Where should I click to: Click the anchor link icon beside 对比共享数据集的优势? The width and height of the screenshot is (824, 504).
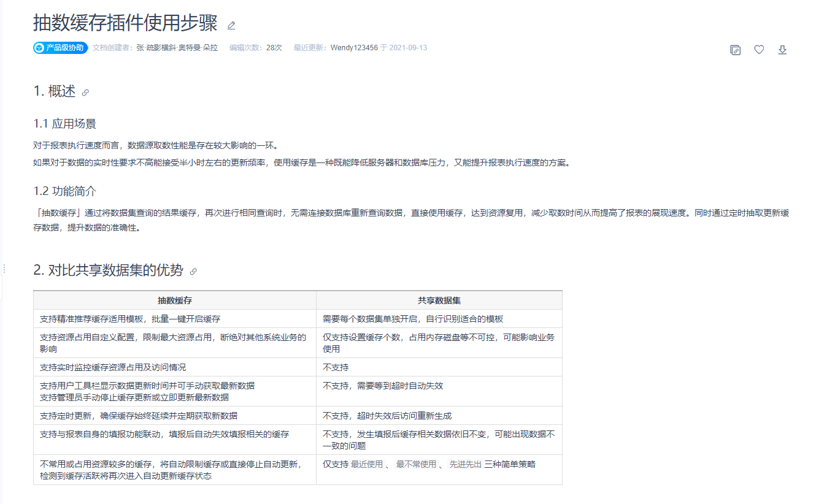(193, 271)
